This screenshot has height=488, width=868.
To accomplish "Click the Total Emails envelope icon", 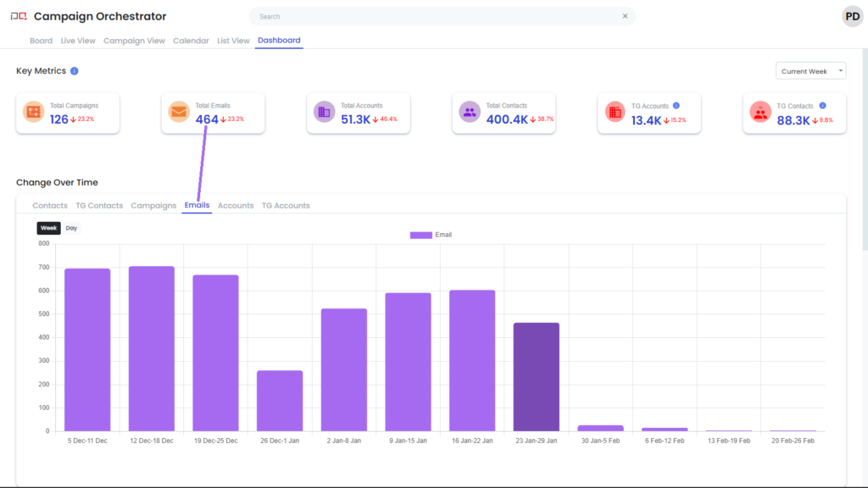I will (179, 112).
